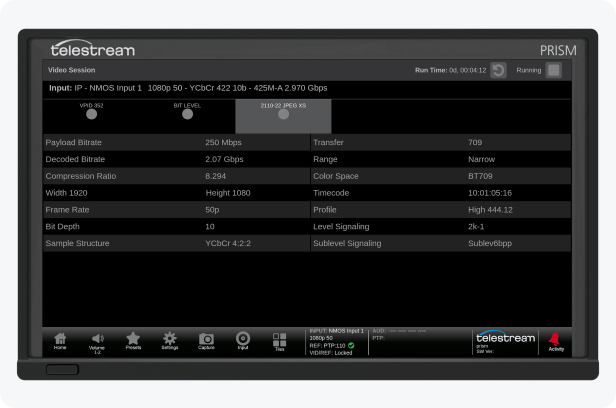Click the 'Timecode' label
Viewport: 616px width, 408px height.
pyautogui.click(x=331, y=193)
